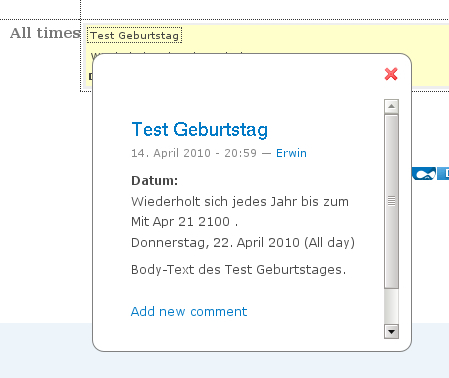
Task: Click the Datum field label
Action: [155, 181]
